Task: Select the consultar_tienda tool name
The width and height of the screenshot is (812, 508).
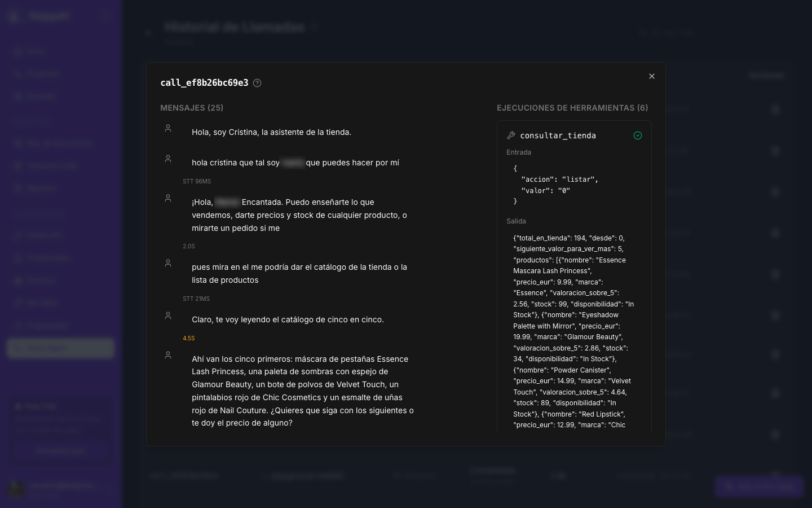Action: tap(558, 135)
